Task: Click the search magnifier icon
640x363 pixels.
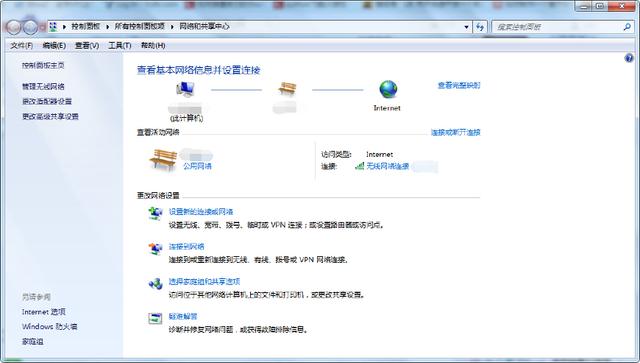Action: [627, 27]
